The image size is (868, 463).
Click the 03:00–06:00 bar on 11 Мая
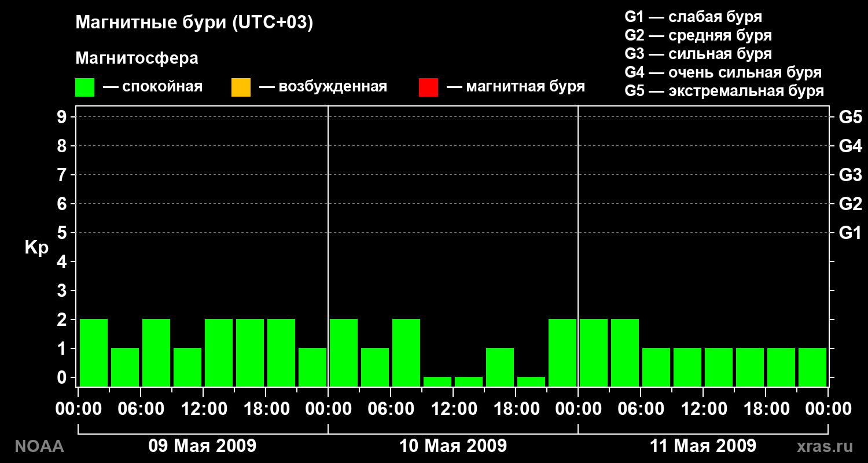625,352
